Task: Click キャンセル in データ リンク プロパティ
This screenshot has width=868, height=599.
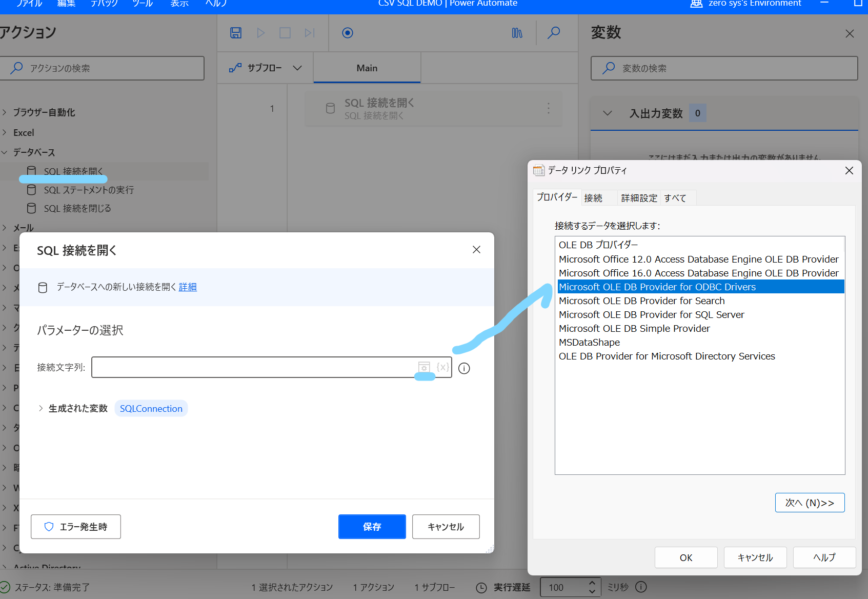Action: tap(755, 557)
